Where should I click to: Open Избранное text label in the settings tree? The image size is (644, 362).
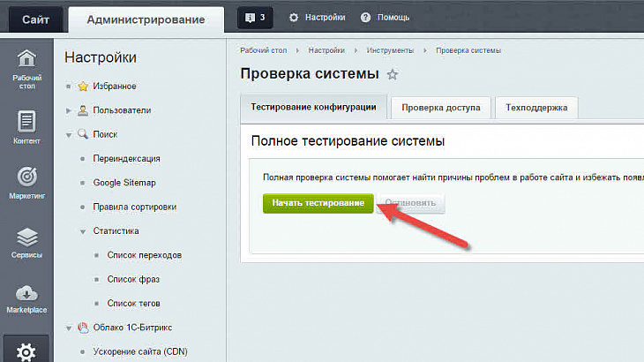(x=114, y=87)
